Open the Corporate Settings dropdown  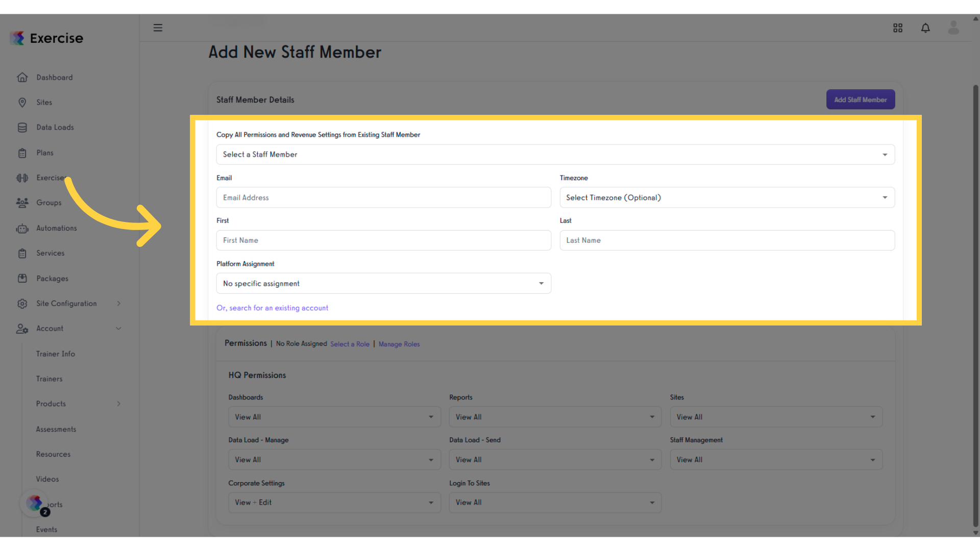(334, 503)
